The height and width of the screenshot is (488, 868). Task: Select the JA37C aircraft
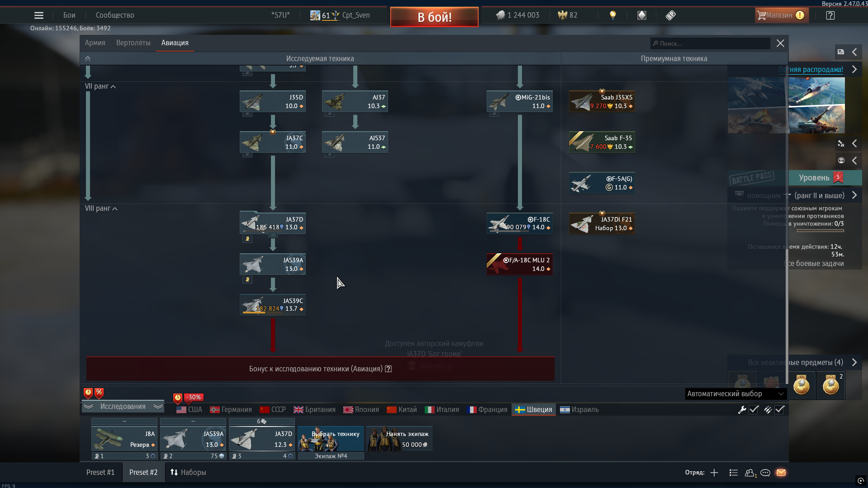(273, 142)
